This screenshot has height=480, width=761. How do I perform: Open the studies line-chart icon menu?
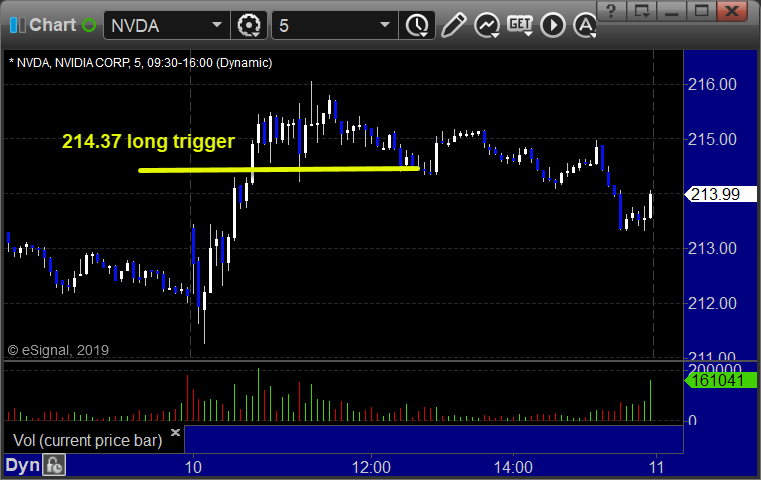(x=487, y=25)
